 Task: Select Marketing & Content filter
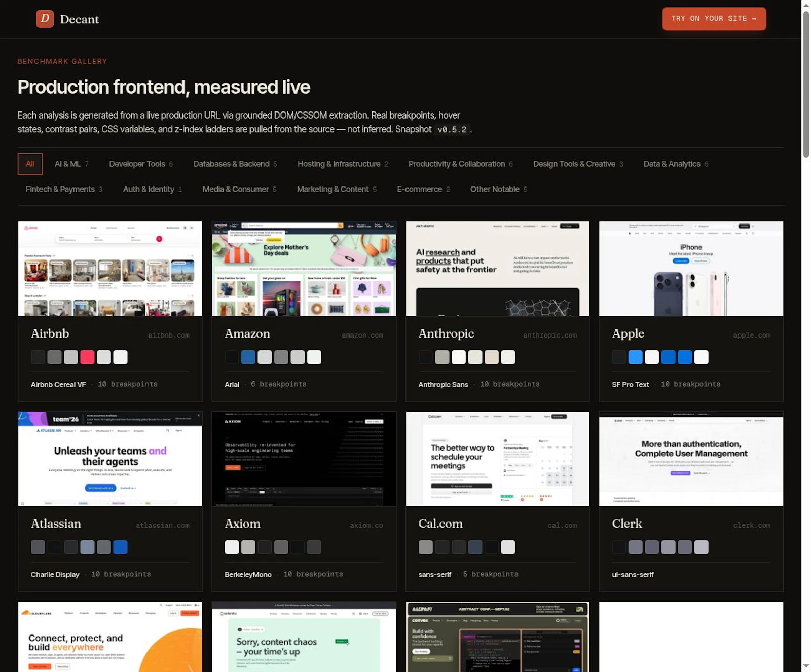(x=337, y=189)
